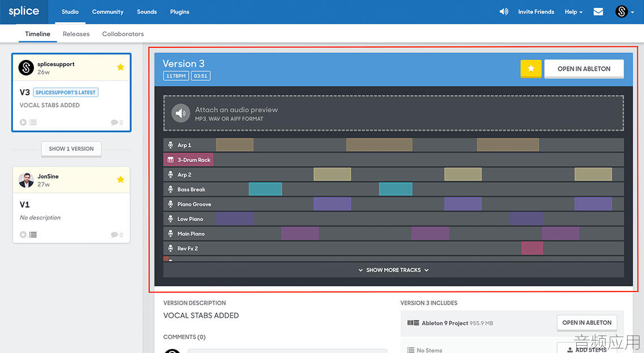Screen dimensions: 644x353
Task: Click splicesupport avatar in V3 card
Action: click(26, 67)
